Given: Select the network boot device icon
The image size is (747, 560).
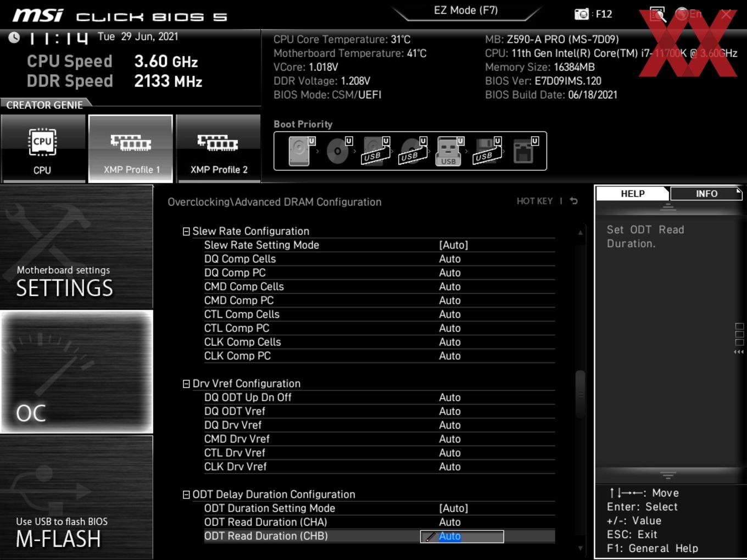Looking at the screenshot, I should click(525, 150).
